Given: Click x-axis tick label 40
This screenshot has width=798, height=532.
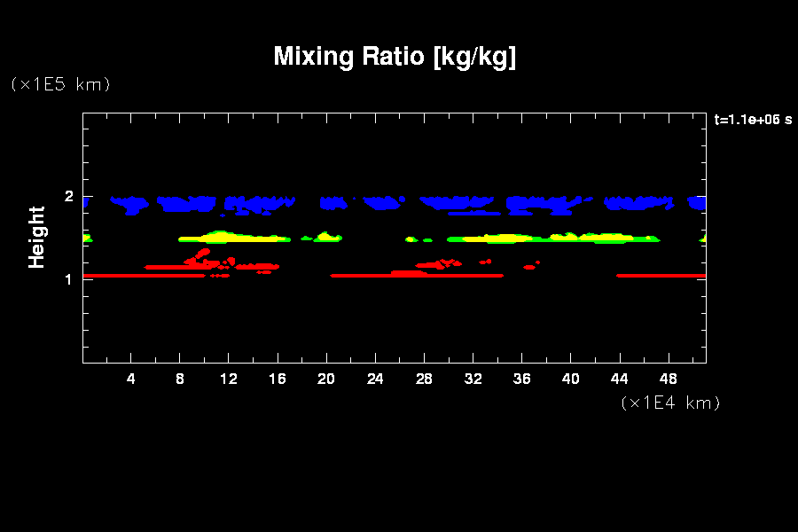Looking at the screenshot, I should (570, 379).
